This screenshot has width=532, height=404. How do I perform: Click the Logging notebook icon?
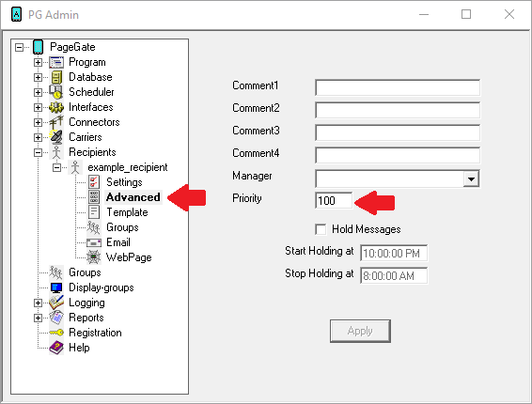(56, 303)
